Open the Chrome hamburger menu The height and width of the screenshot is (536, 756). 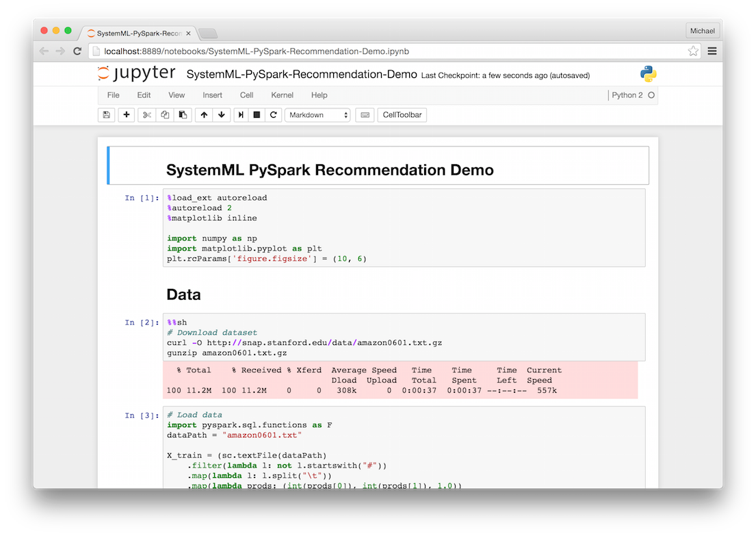tap(712, 51)
